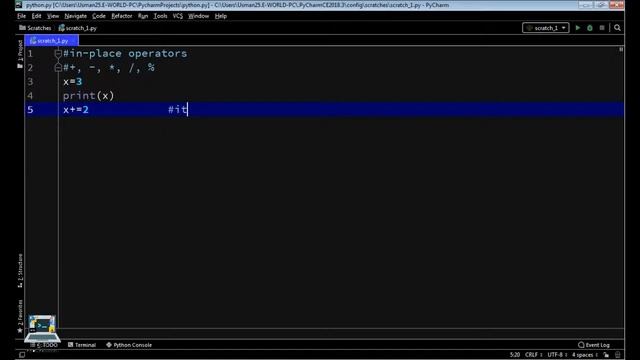Viewport: 640px width, 360px height.
Task: Click the '#in-place operators' comment
Action: tap(125, 53)
